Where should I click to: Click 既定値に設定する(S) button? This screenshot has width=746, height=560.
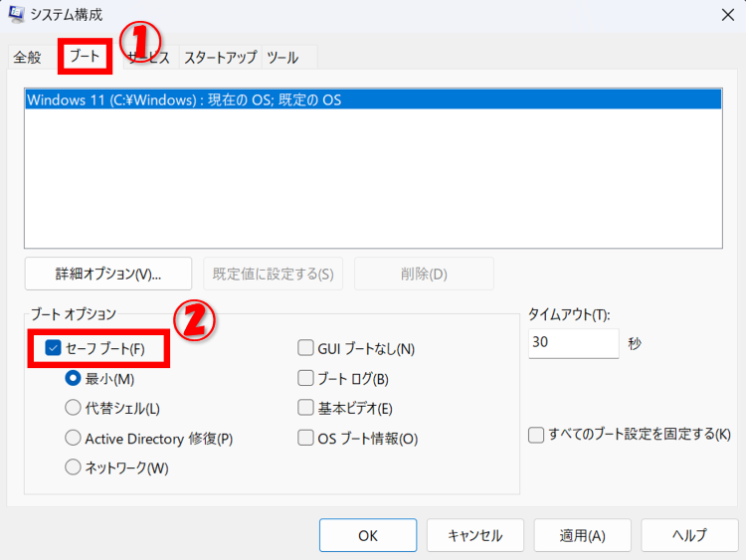pyautogui.click(x=274, y=274)
